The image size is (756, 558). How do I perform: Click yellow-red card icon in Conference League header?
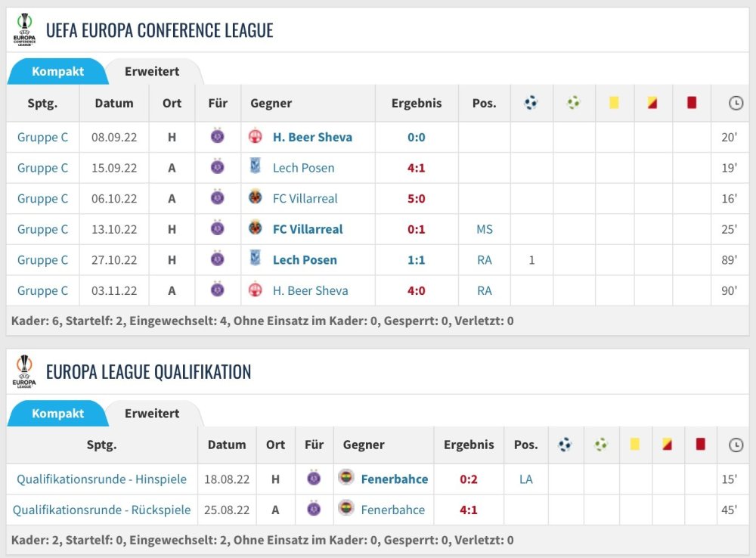click(x=652, y=103)
